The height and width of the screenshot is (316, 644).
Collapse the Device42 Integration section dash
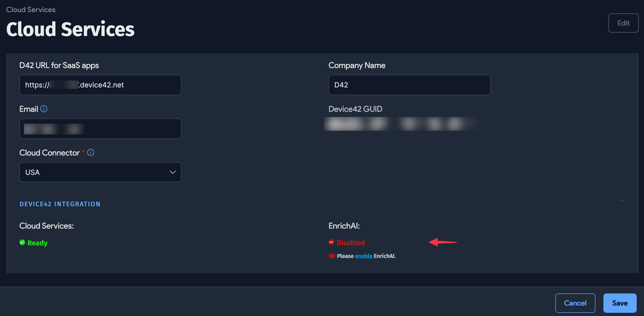[622, 200]
